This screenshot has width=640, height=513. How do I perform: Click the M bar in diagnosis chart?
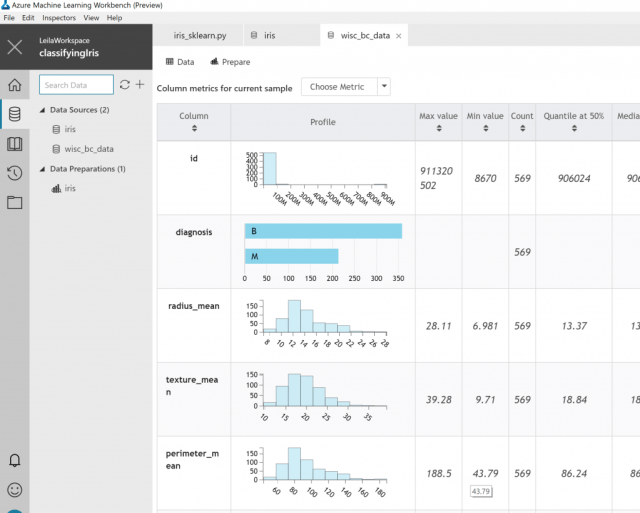coord(291,256)
